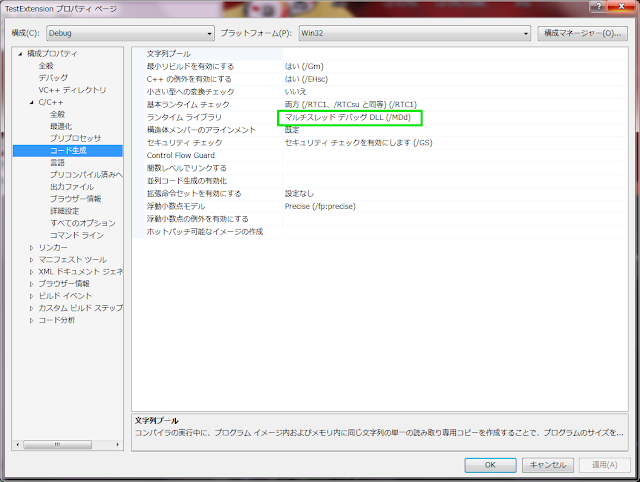Viewport: 640px width, 482px height.
Task: Click the セキュリティ チェック property
Action: [184, 143]
